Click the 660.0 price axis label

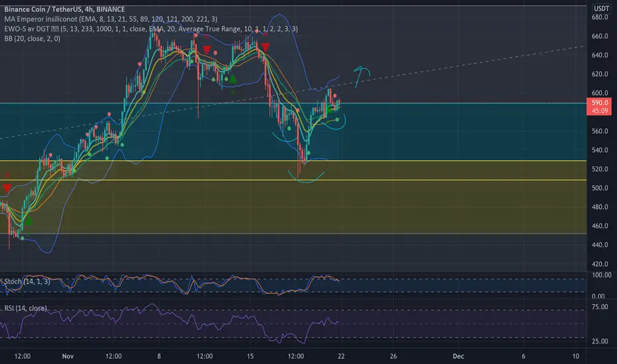tap(600, 36)
